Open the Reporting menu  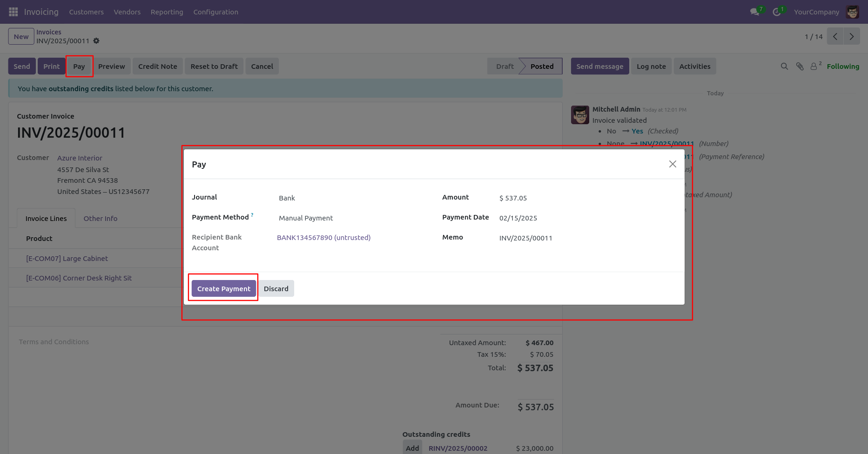(167, 12)
